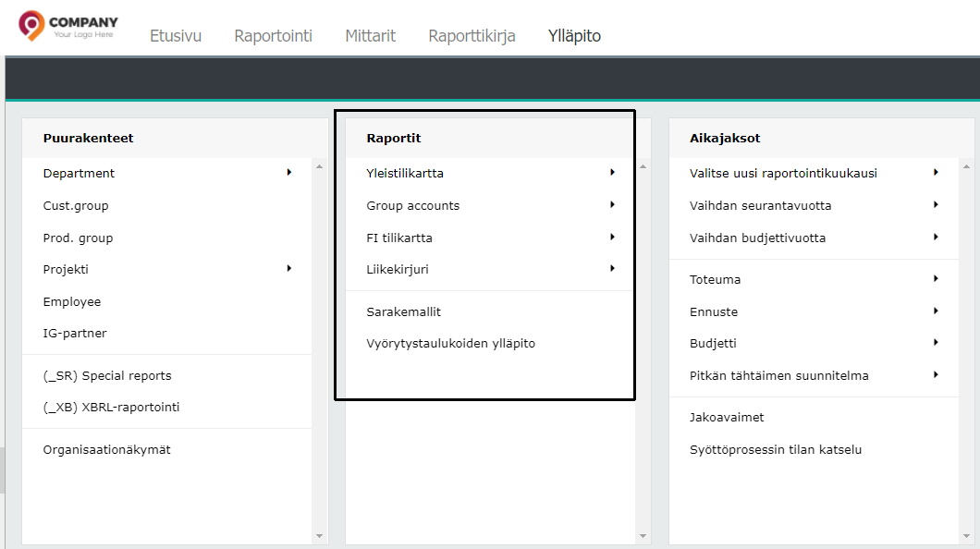The image size is (980, 549).
Task: Switch to the Raportointi tab
Action: pyautogui.click(x=273, y=36)
